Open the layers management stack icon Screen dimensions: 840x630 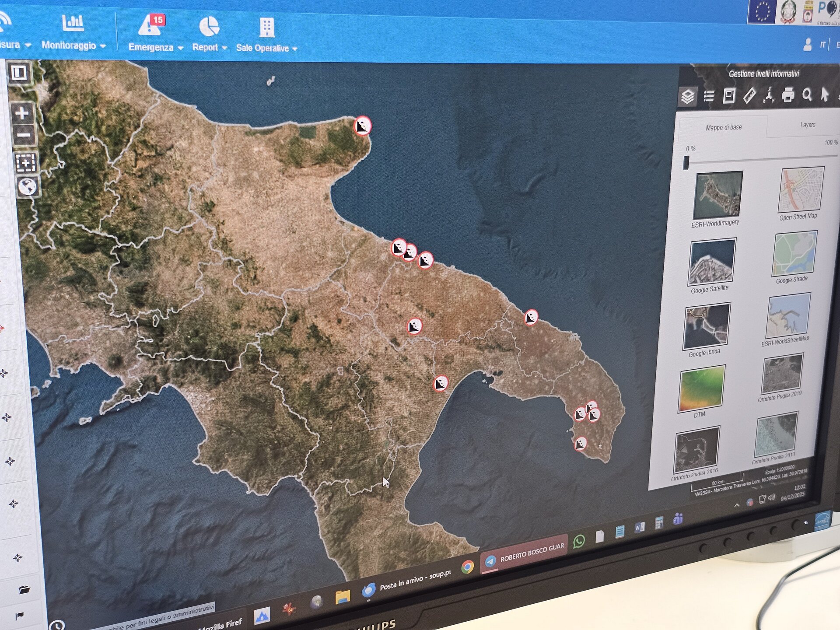(687, 97)
